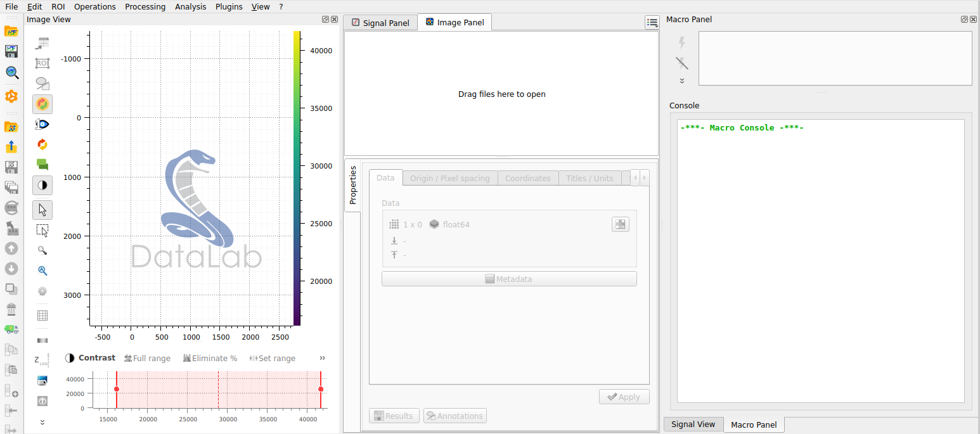Screen dimensions: 980x434
Task: Toggle the auto-refresh circular arrows button
Action: click(42, 104)
